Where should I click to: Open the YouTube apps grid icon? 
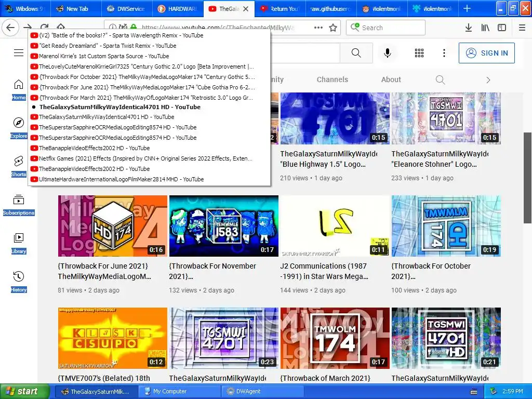(419, 53)
